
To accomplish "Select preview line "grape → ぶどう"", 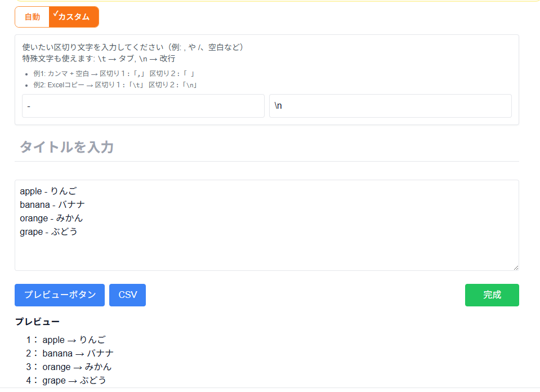I will pyautogui.click(x=74, y=380).
